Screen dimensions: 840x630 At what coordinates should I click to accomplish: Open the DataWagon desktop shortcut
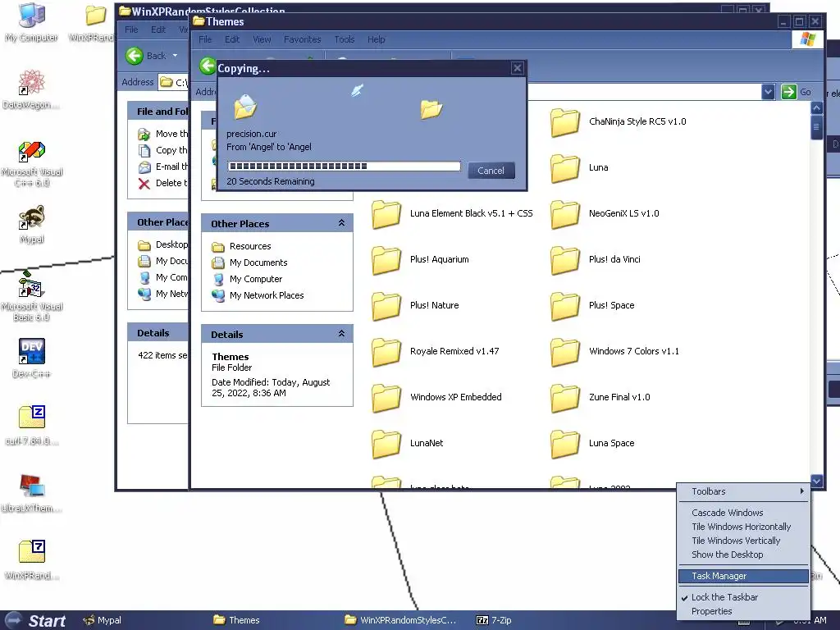32,89
